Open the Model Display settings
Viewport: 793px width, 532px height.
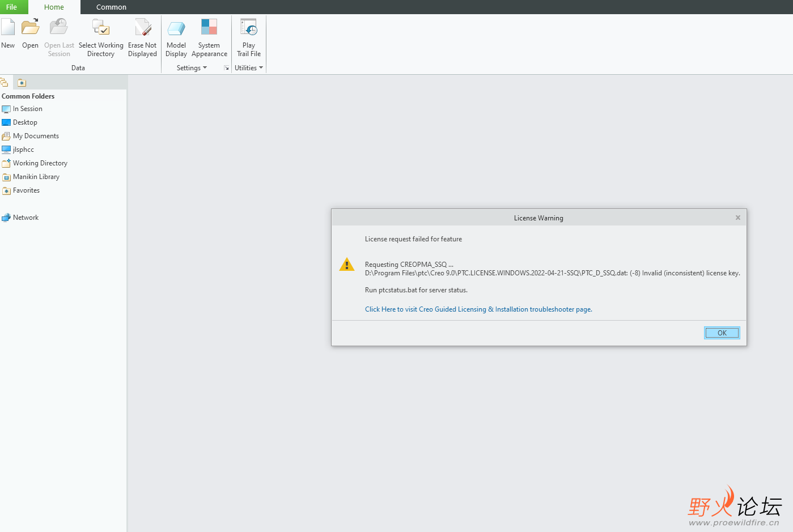[176, 38]
